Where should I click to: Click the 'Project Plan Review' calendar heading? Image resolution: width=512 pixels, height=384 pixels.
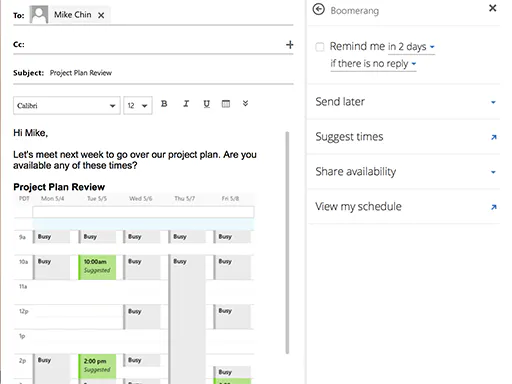click(59, 187)
